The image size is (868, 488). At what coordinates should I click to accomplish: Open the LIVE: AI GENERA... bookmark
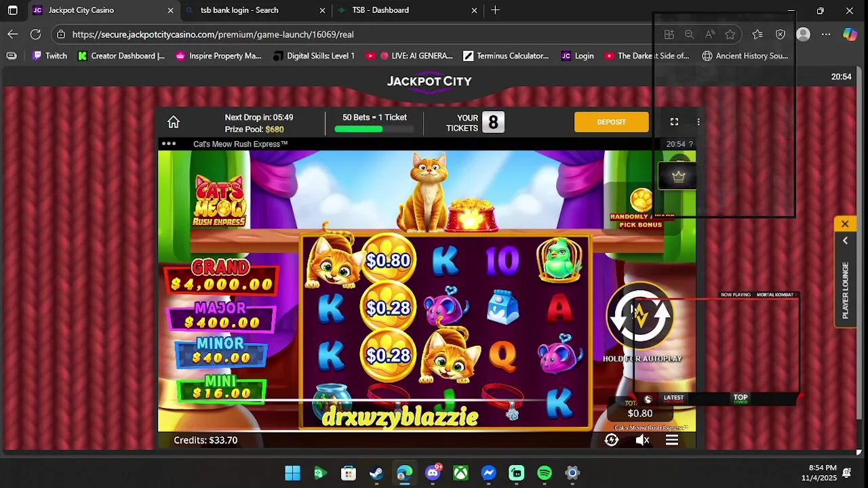[x=409, y=56]
